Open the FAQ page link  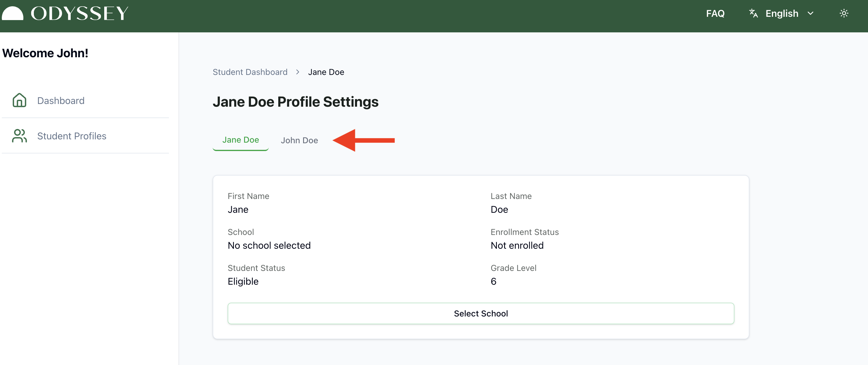click(x=715, y=13)
